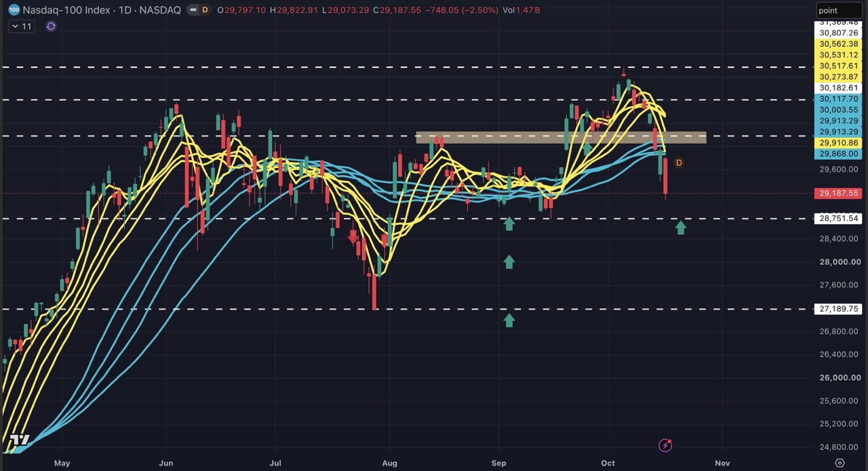Click Jul on the time axis
This screenshot has height=471, width=868.
(275, 463)
